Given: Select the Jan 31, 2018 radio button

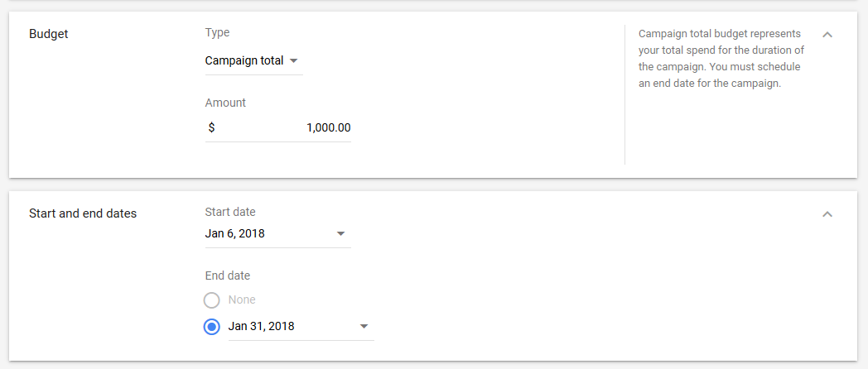Looking at the screenshot, I should [x=212, y=327].
